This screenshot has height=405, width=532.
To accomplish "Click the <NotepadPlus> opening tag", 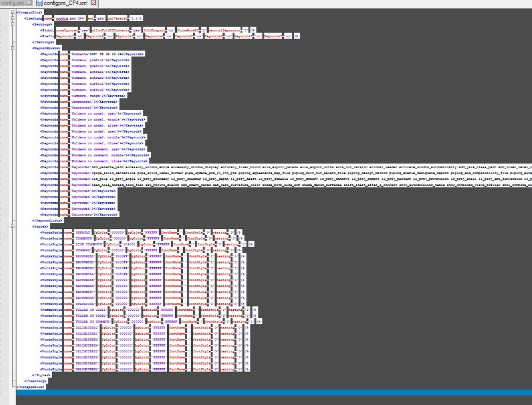I will tap(30, 13).
